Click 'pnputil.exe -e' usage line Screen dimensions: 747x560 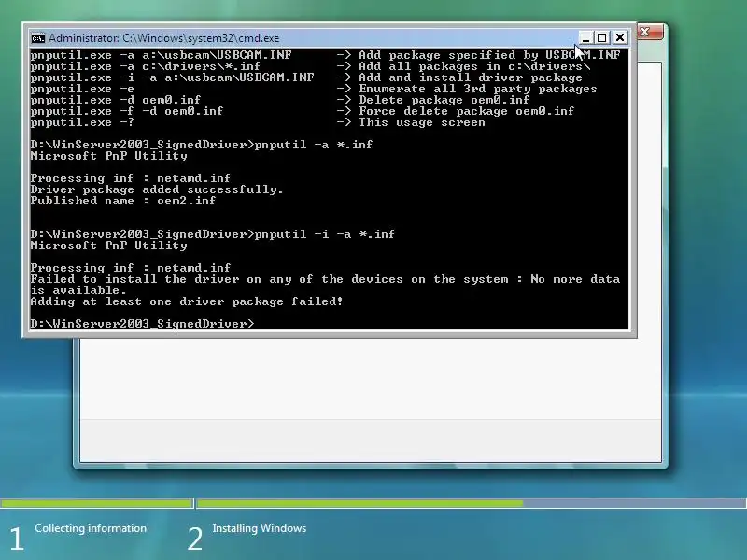click(82, 89)
